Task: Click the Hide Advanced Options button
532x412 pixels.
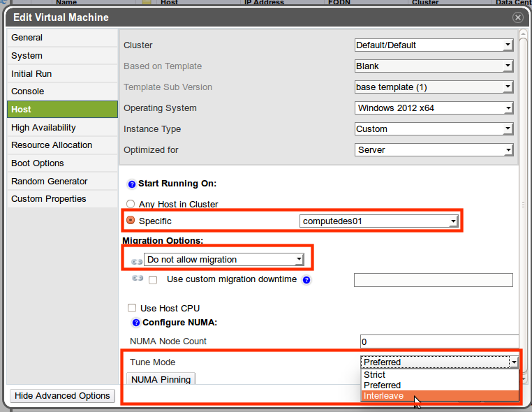Action: point(62,396)
